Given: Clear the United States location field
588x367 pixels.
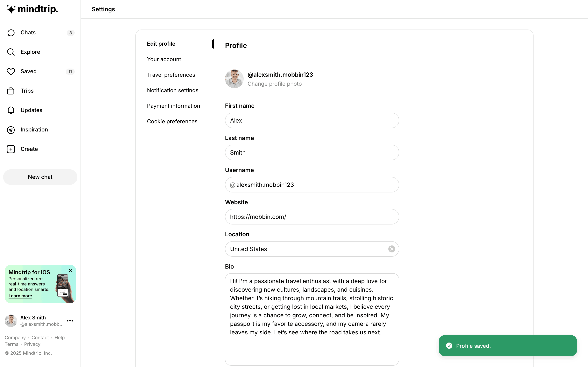Looking at the screenshot, I should [x=391, y=249].
